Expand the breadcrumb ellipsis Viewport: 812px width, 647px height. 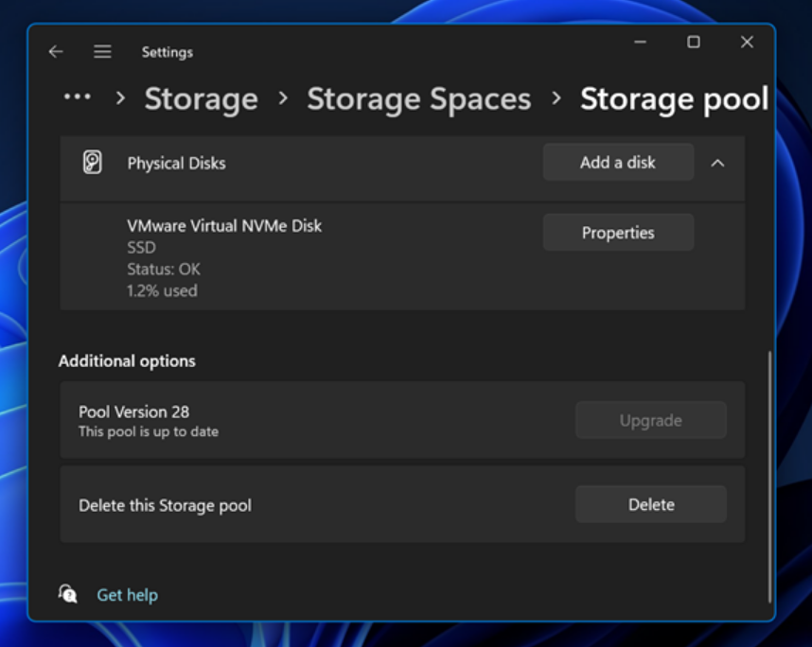click(x=78, y=96)
